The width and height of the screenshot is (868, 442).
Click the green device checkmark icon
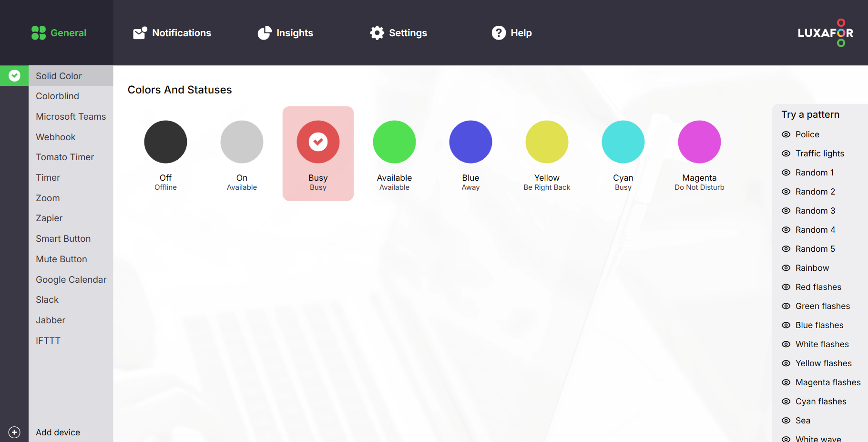pos(14,75)
